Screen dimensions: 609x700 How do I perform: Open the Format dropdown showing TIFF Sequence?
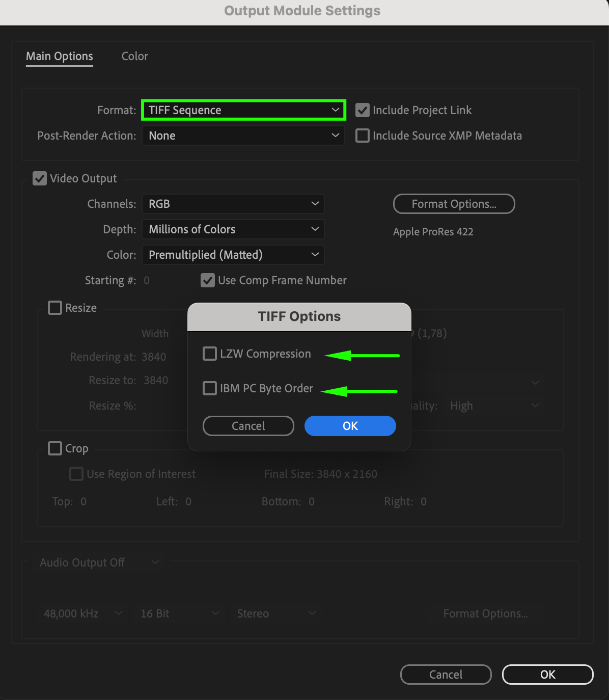(243, 110)
